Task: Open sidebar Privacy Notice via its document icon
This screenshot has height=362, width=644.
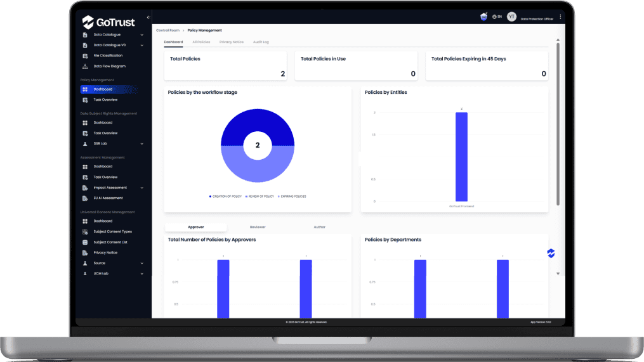Action: coord(85,253)
